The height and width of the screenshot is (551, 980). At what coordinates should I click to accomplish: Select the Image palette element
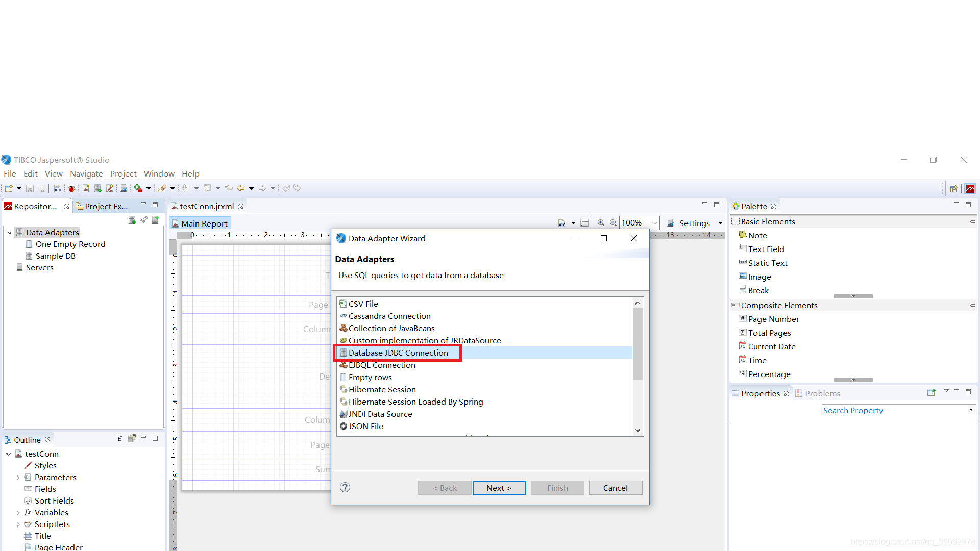coord(754,277)
